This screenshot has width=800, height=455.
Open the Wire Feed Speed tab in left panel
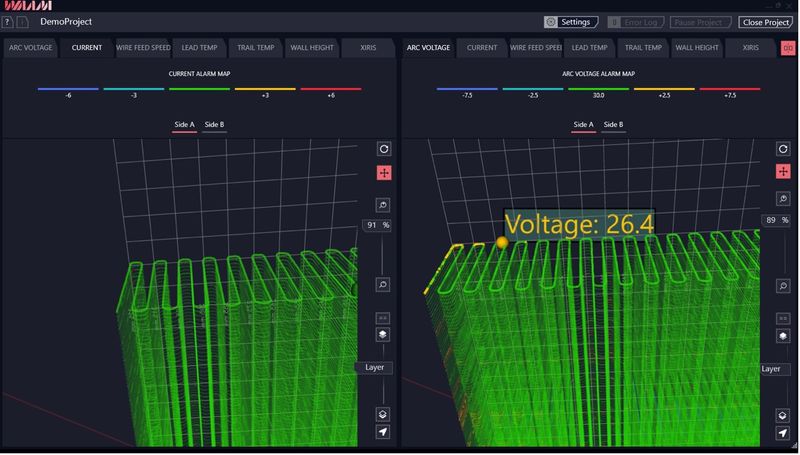point(143,47)
